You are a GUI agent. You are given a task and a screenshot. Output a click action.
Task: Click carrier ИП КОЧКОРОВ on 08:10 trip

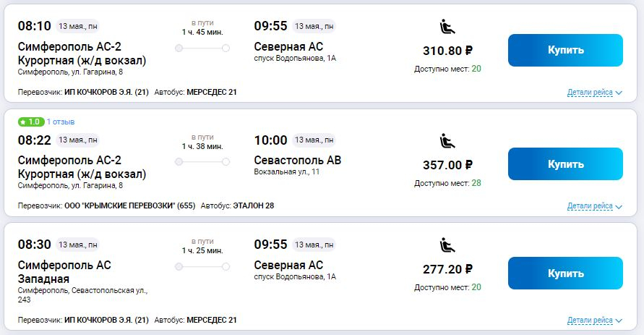click(x=106, y=92)
